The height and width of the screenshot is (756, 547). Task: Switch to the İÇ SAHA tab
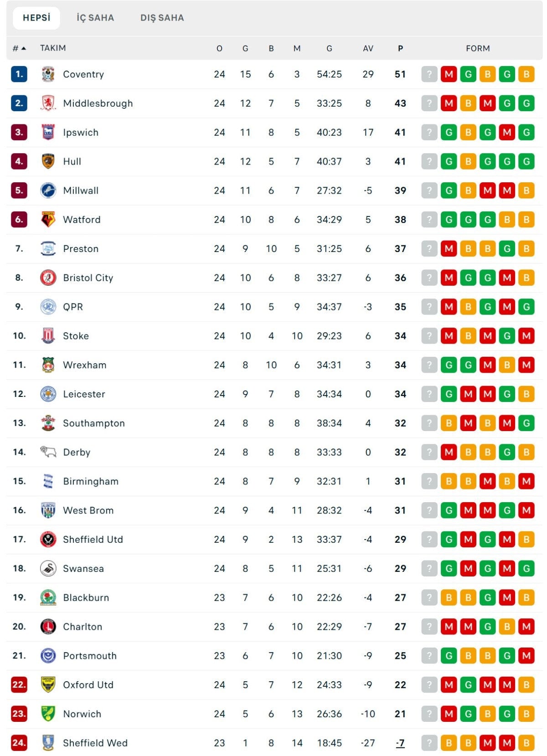pos(95,18)
